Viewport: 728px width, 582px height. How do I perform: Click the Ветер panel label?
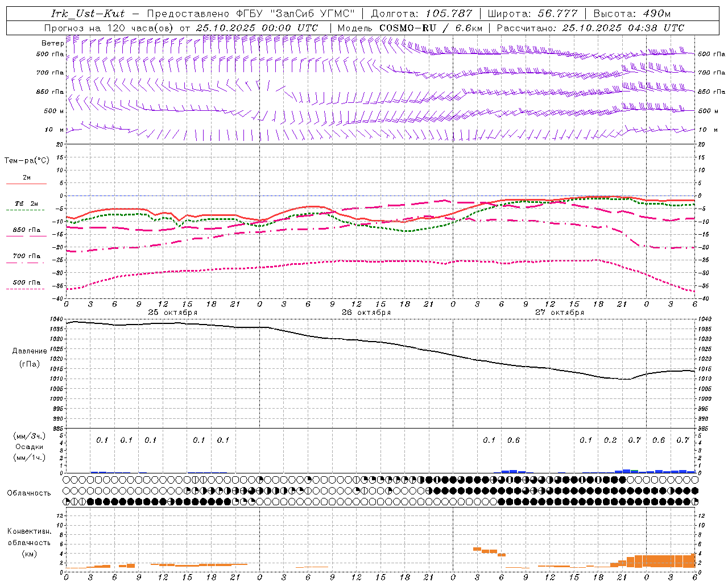point(52,43)
